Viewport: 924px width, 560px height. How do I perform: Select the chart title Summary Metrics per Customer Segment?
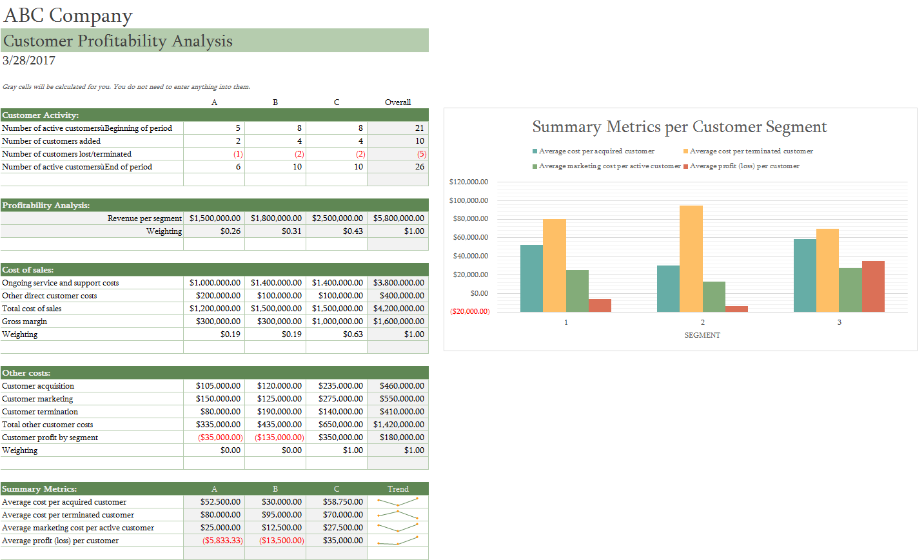tap(680, 127)
